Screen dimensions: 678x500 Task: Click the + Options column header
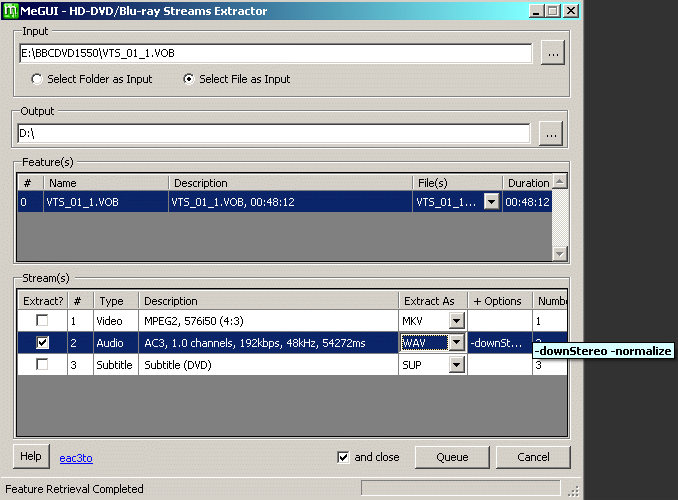pos(499,301)
